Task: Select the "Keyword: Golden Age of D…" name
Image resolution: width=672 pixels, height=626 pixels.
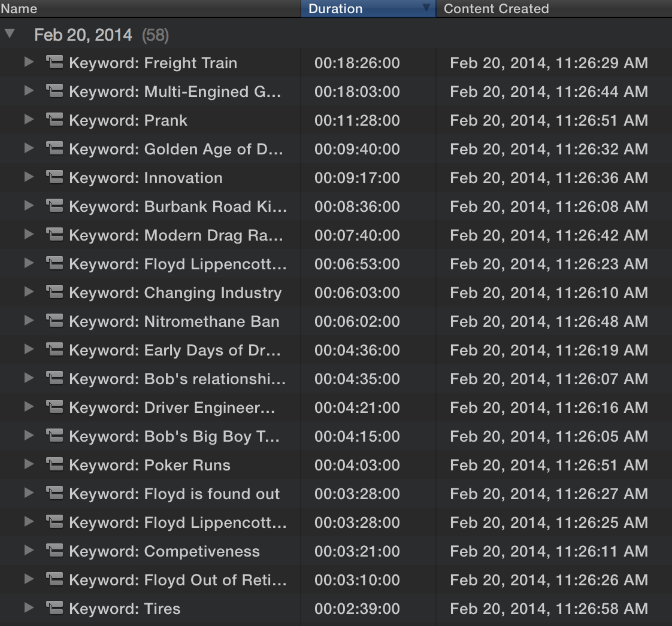Action: pos(176,149)
